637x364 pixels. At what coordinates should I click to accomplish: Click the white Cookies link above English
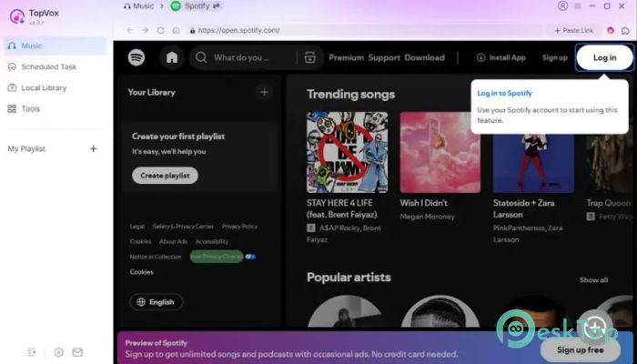pyautogui.click(x=141, y=272)
